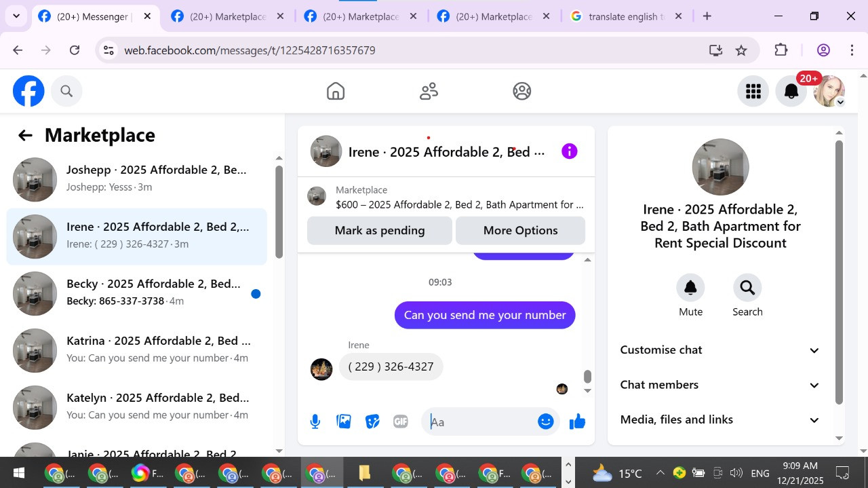Open the notifications bell with 20+ badge
868x488 pixels.
791,92
